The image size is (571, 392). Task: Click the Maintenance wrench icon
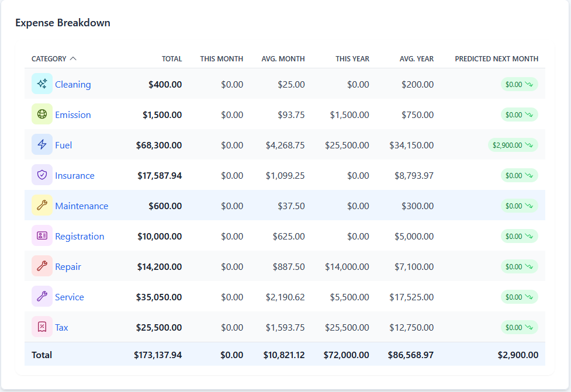(42, 206)
